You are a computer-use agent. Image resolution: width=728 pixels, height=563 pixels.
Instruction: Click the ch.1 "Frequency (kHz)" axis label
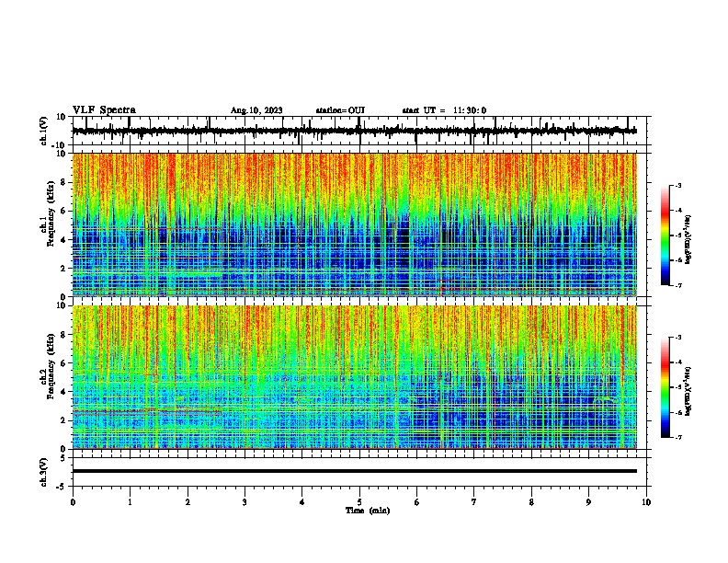51,213
